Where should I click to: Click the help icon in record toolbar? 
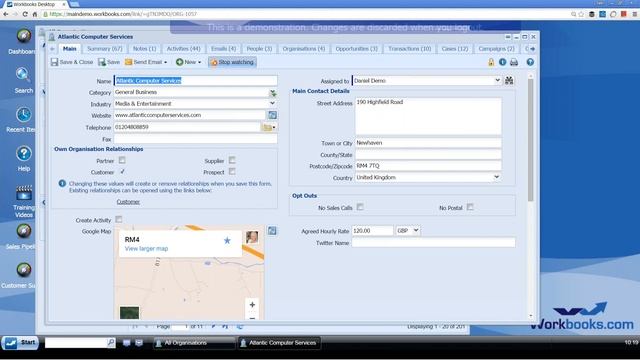click(530, 62)
